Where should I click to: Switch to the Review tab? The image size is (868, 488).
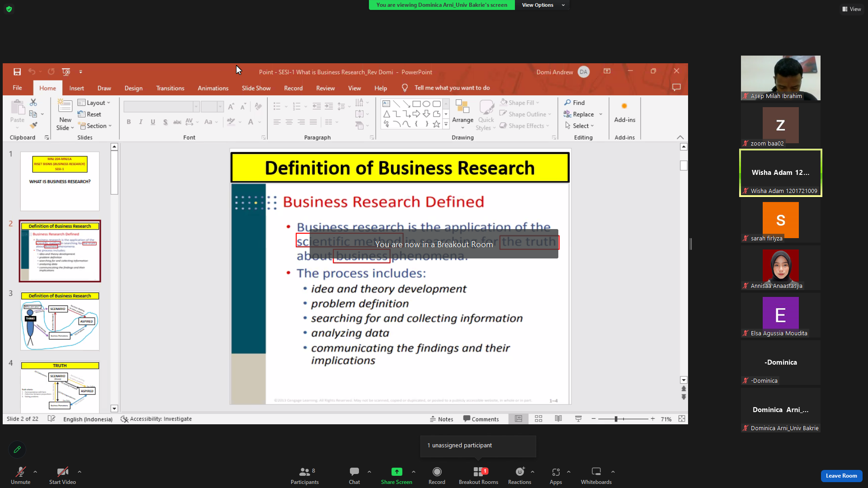coord(325,88)
